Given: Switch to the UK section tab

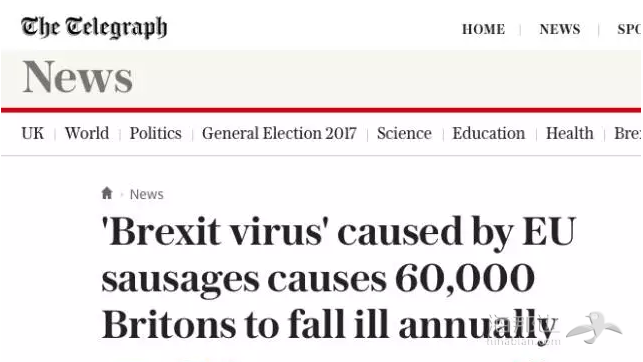Looking at the screenshot, I should 32,133.
